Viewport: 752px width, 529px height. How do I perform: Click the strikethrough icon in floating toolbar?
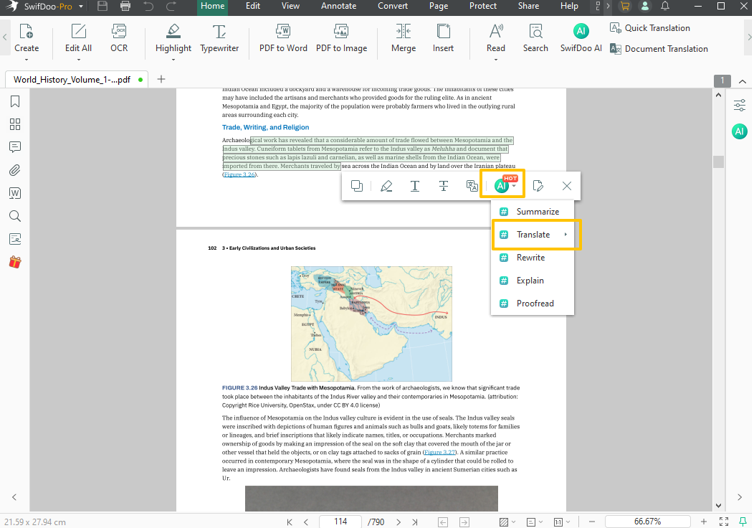443,186
